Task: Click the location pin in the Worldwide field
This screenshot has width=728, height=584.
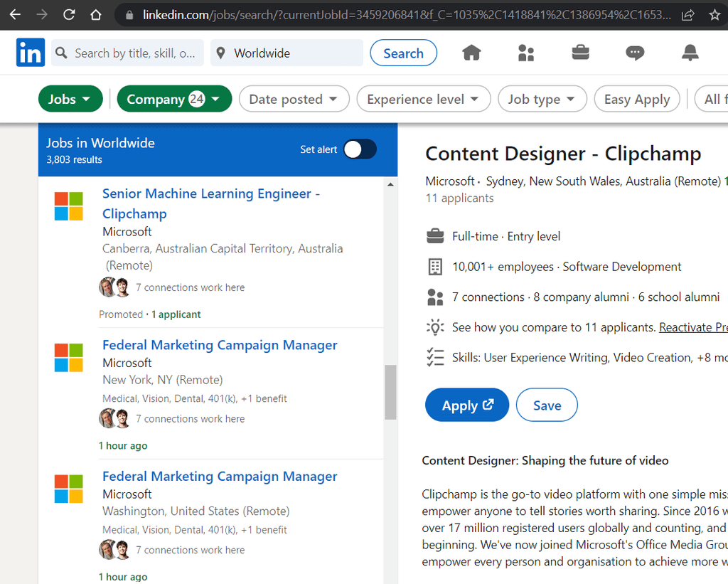Action: 220,52
